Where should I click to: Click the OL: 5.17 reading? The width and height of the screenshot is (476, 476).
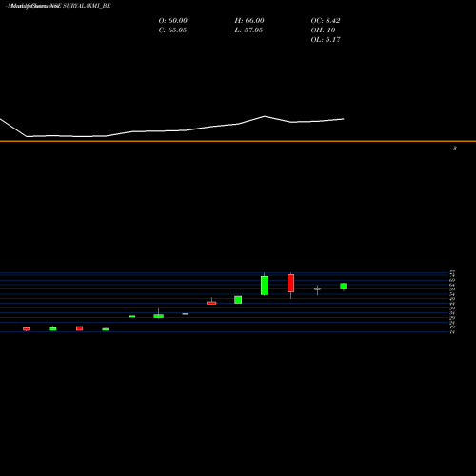326,40
